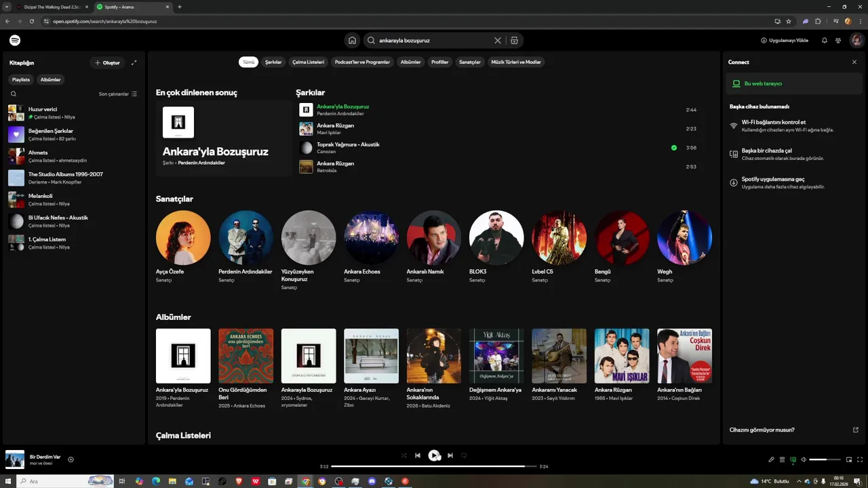This screenshot has height=488, width=868.
Task: Close the Connect panel
Action: pyautogui.click(x=854, y=62)
